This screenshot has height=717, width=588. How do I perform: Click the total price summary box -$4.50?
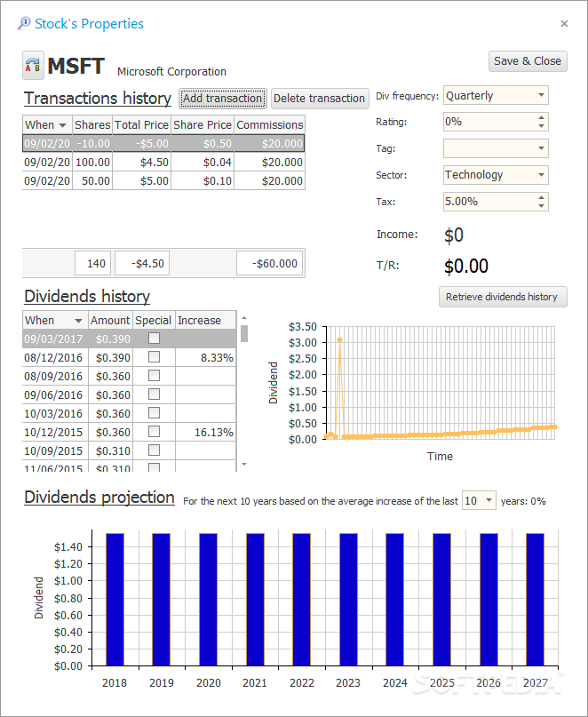[142, 263]
